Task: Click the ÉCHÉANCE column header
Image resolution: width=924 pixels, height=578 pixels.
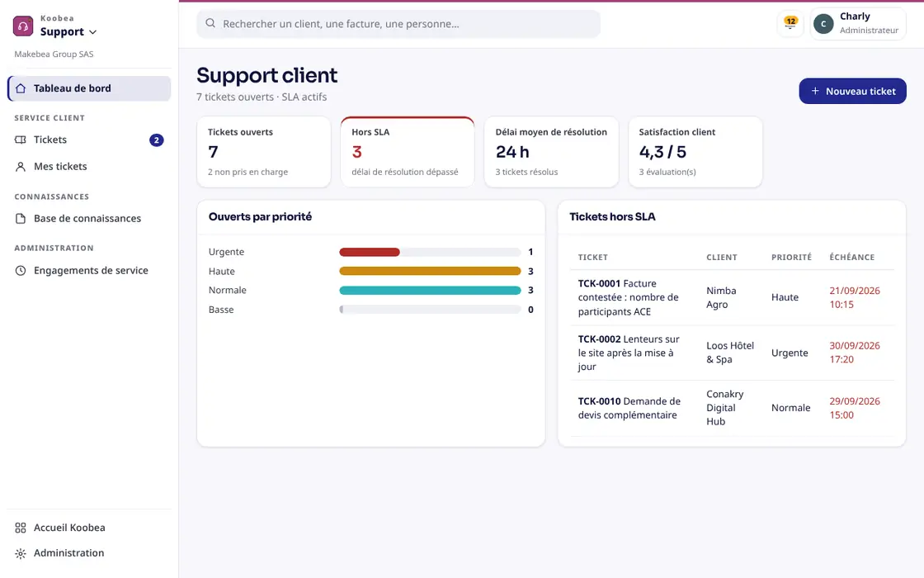Action: coord(851,257)
